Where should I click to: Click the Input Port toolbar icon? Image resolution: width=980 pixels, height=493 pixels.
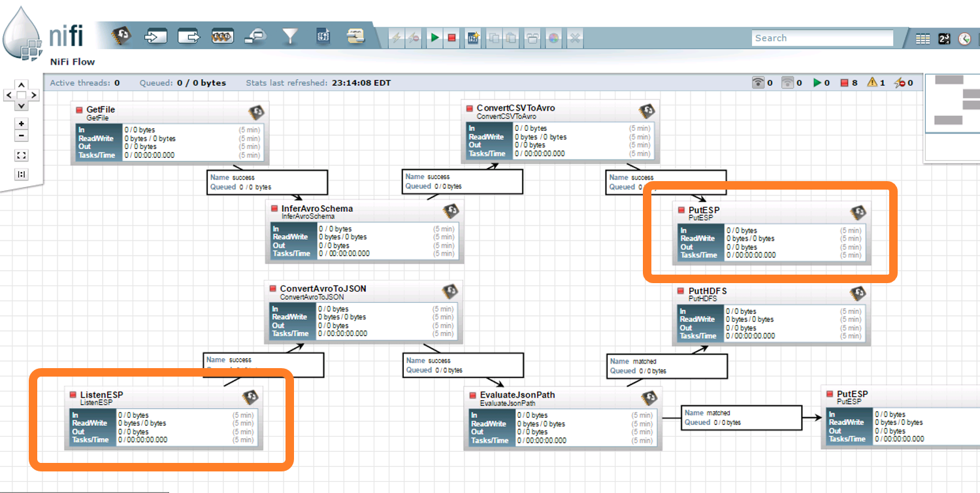155,37
